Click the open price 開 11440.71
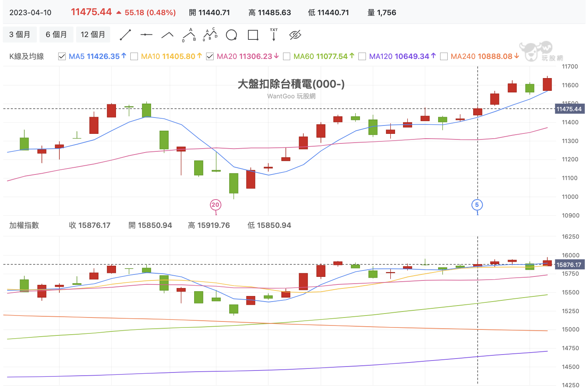Screen dimensions: 586x392 [x=209, y=13]
